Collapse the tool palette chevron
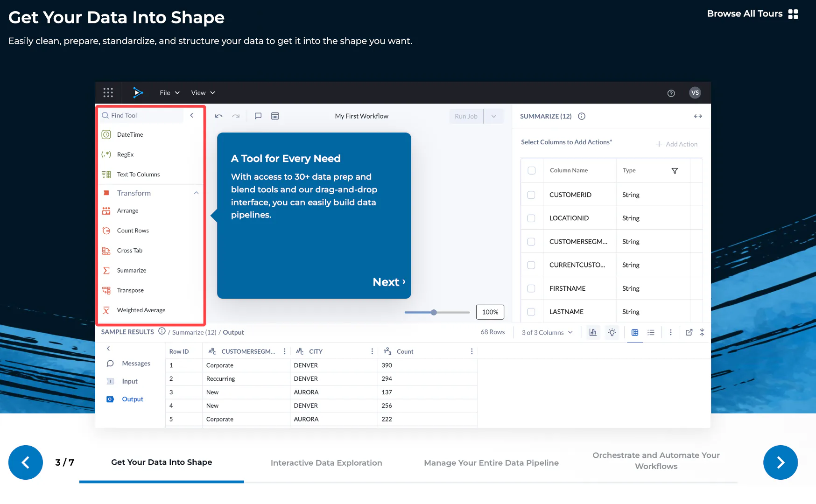816x504 pixels. click(192, 115)
